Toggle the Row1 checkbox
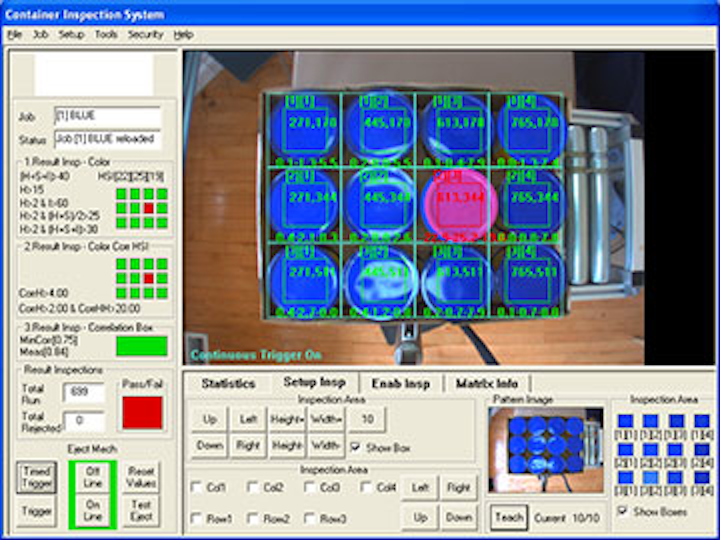Image resolution: width=720 pixels, height=540 pixels. pos(197,519)
